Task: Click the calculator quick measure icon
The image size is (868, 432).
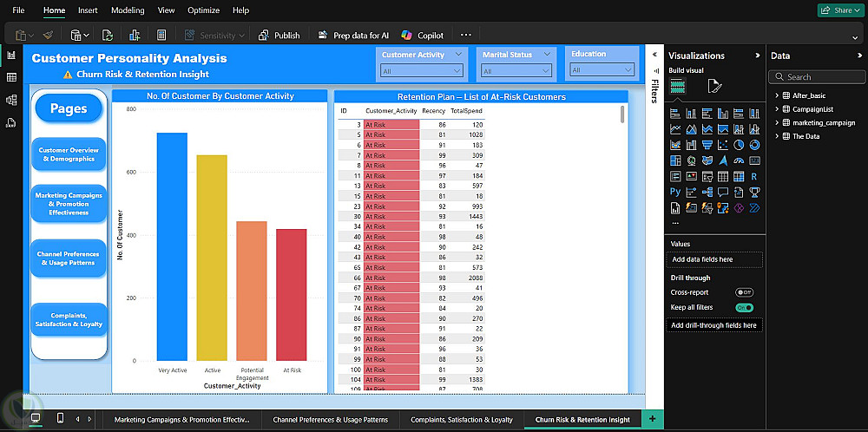Action: pyautogui.click(x=161, y=36)
